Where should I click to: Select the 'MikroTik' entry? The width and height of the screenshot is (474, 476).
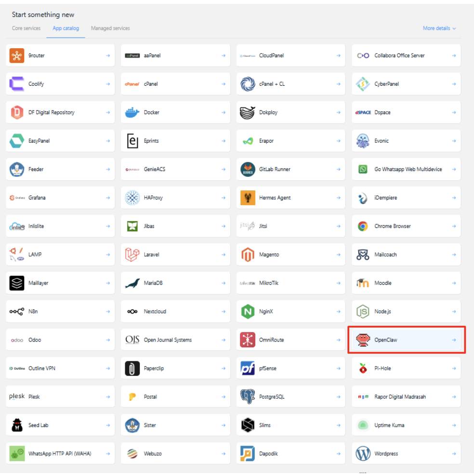(x=291, y=283)
